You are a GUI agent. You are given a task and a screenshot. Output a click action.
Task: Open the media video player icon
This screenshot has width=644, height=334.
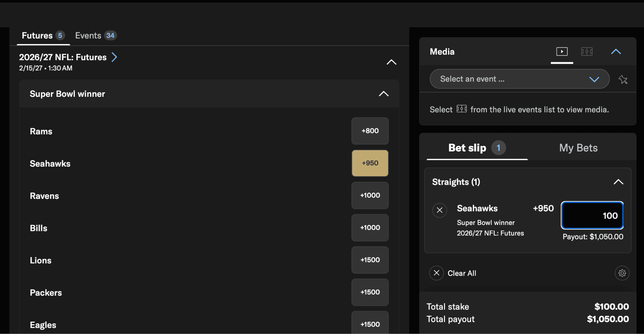(x=562, y=52)
